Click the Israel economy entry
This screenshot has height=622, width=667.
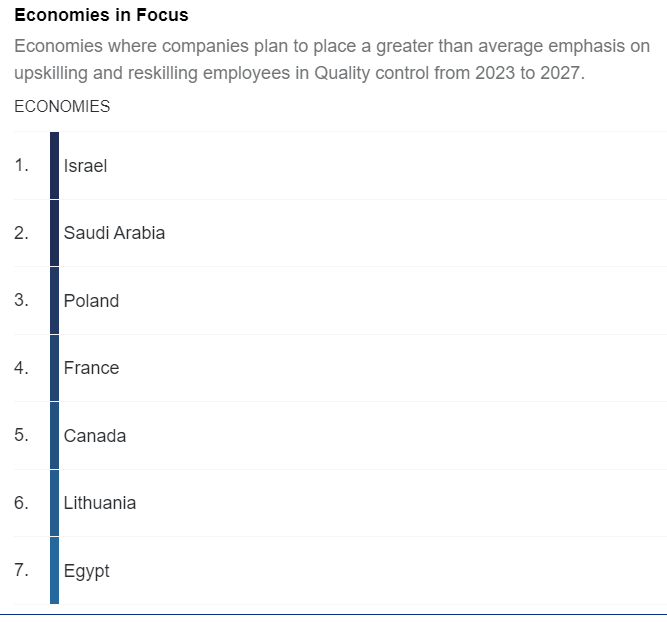[85, 166]
